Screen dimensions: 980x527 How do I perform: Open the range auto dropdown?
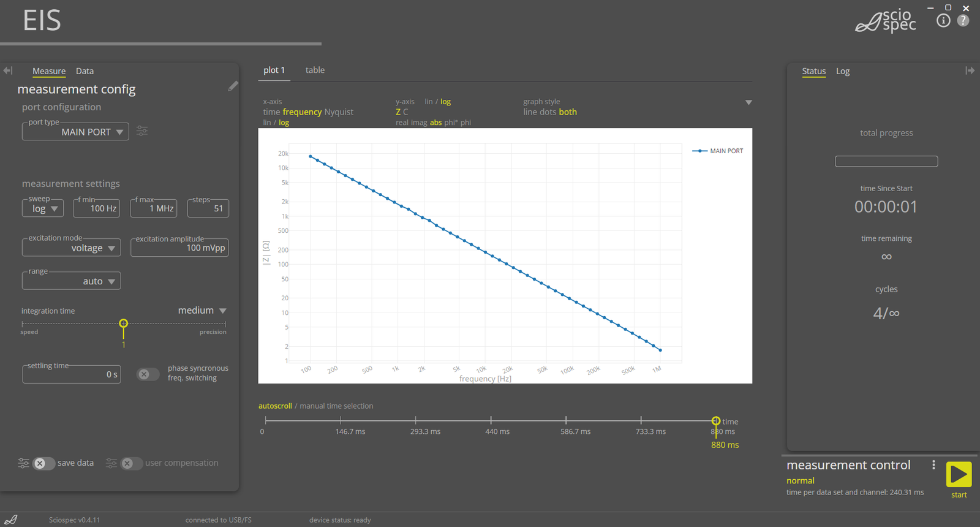click(71, 281)
